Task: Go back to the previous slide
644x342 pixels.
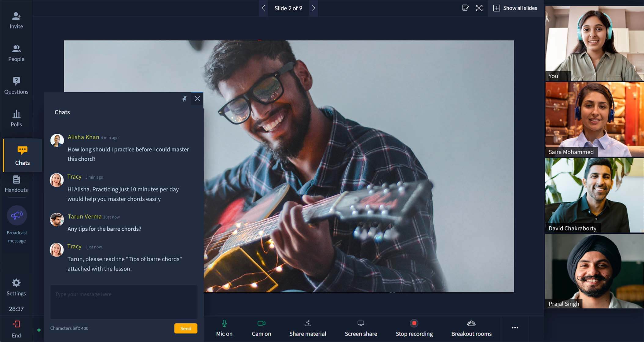Action: [x=263, y=8]
